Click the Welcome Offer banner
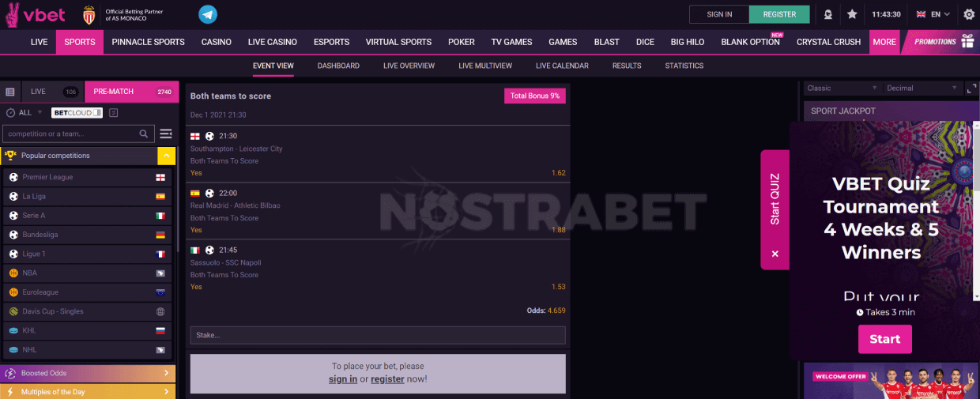 pos(891,381)
